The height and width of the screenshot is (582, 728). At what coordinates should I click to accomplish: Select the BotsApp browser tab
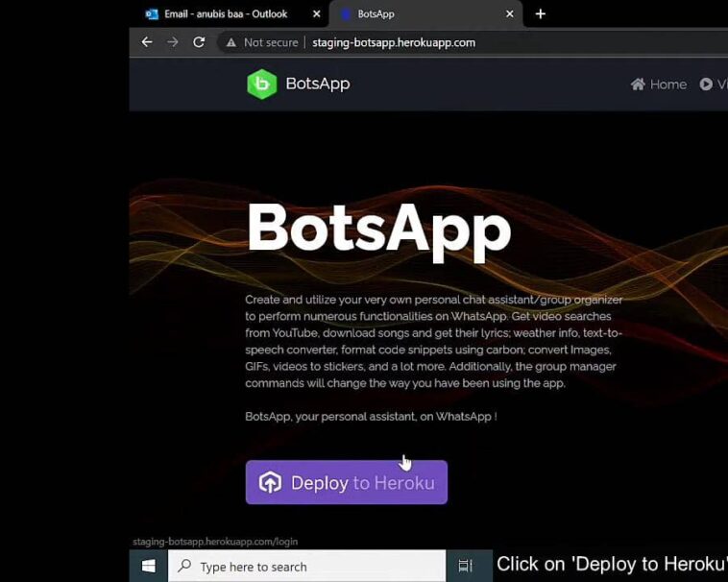(425, 13)
